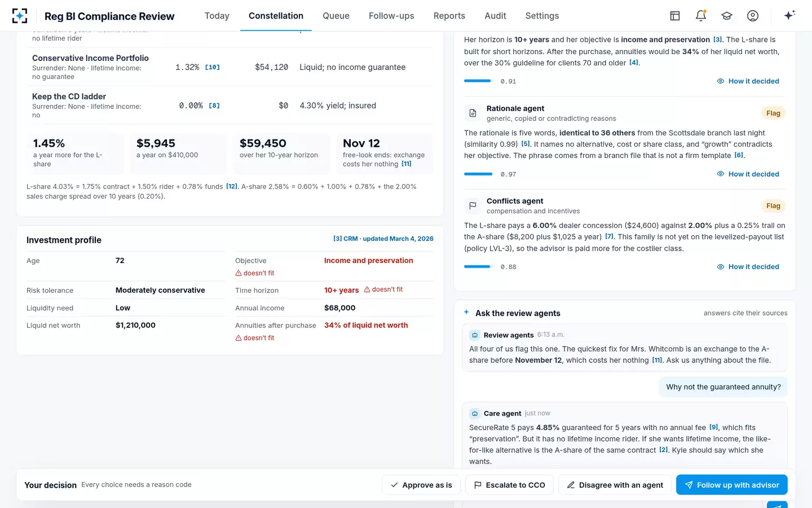Click the warning icon under Objective
Image resolution: width=812 pixels, height=508 pixels.
(239, 273)
